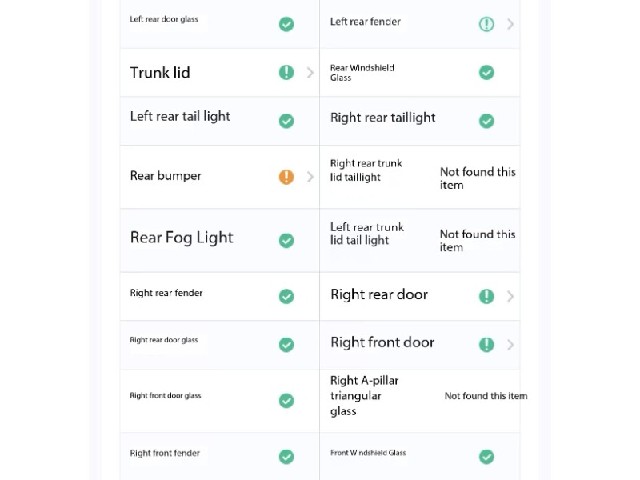Open the Left rear fender row label
640x480 pixels.
tap(365, 22)
